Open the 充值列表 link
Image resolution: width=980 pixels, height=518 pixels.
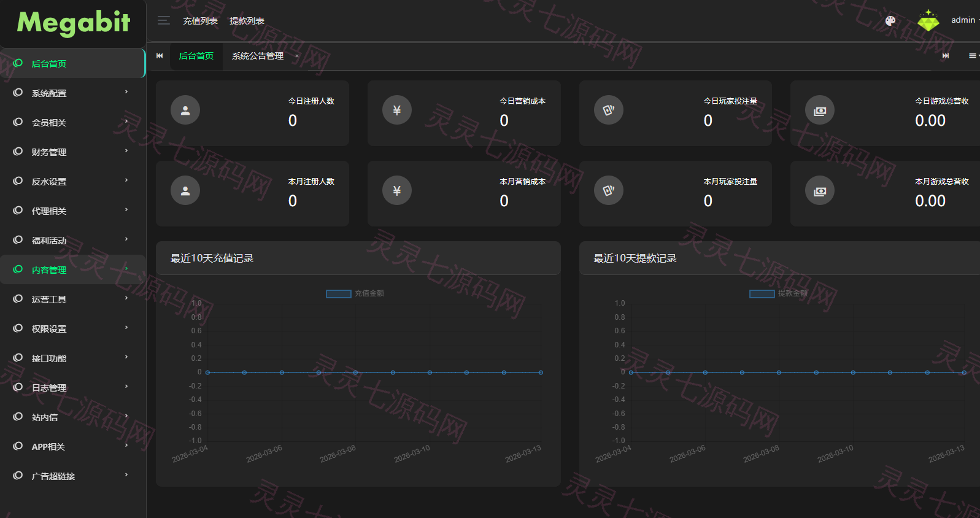tap(200, 21)
